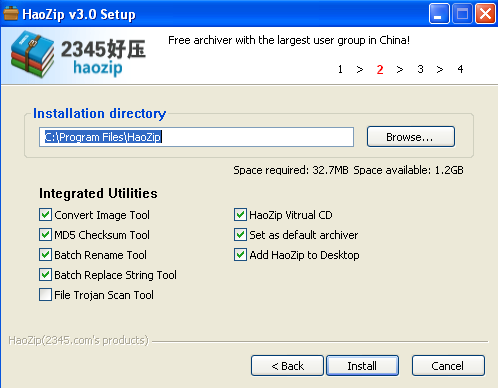498x388 pixels.
Task: Minimize the HaoZip Setup window
Action: (x=439, y=14)
